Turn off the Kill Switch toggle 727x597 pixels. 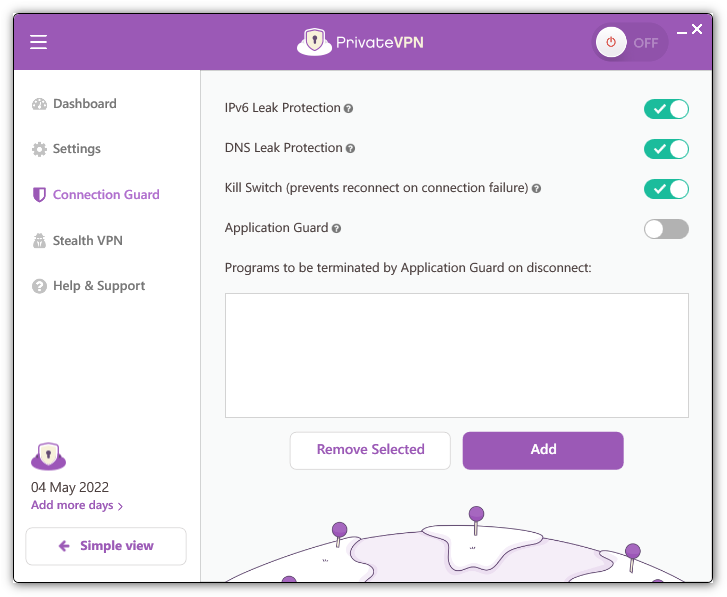point(666,189)
